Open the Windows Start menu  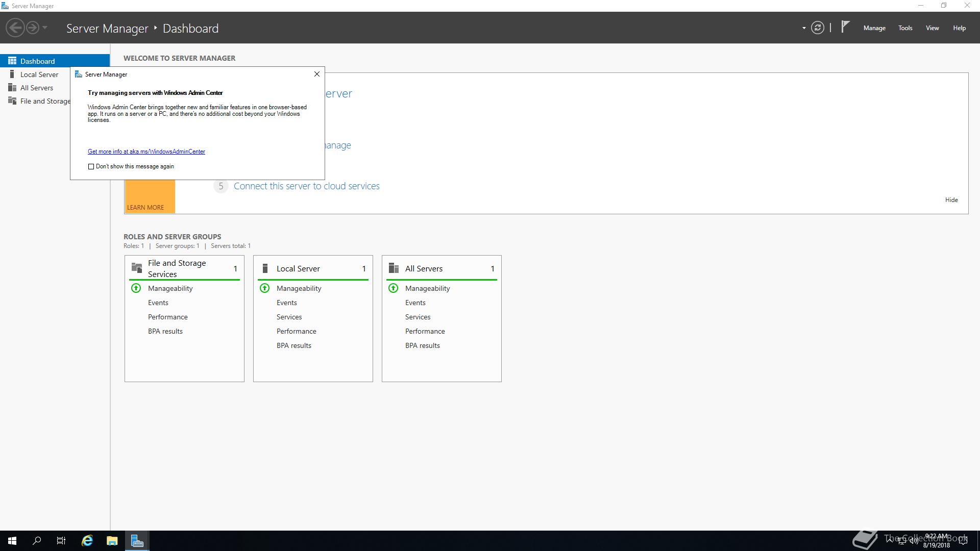(x=12, y=541)
